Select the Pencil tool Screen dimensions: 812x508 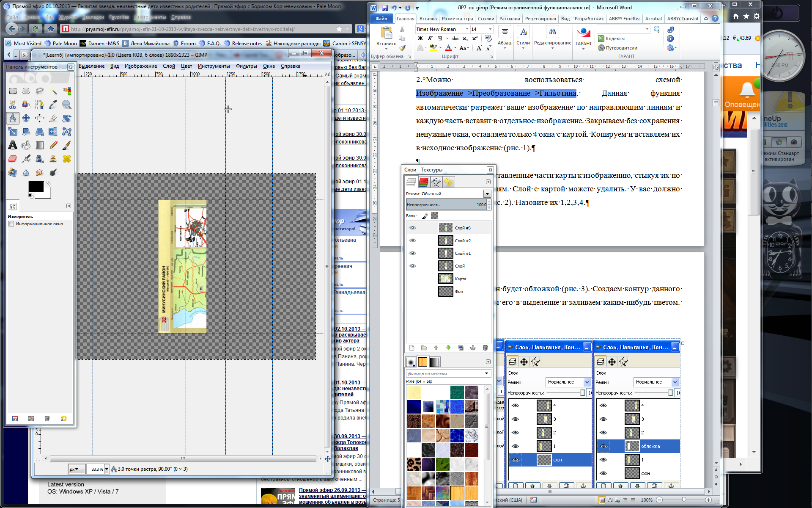pos(53,145)
